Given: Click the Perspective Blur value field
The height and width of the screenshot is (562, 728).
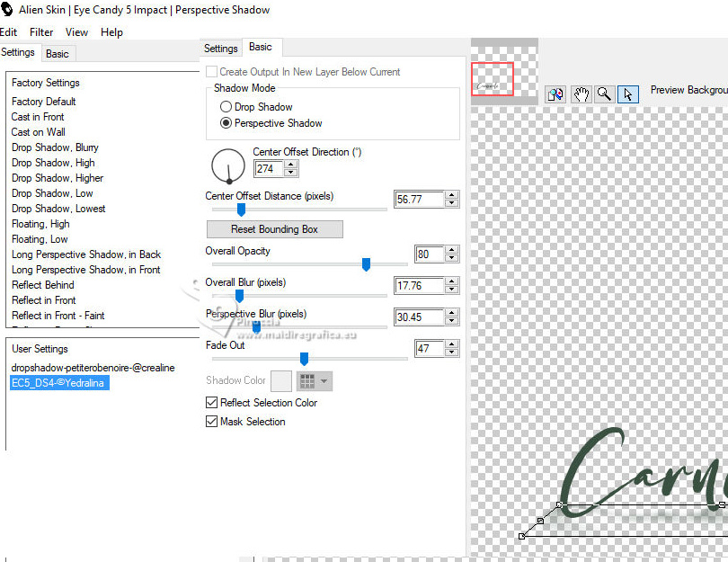Looking at the screenshot, I should [x=419, y=317].
